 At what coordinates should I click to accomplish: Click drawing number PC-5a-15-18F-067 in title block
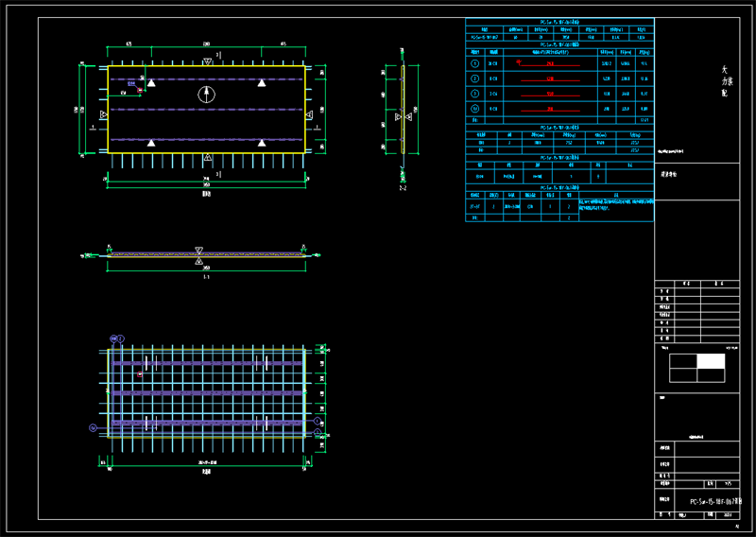click(x=715, y=502)
